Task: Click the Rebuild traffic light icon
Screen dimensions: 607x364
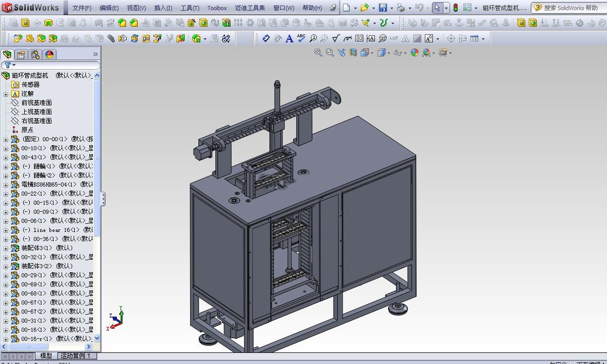Action: 455,8
